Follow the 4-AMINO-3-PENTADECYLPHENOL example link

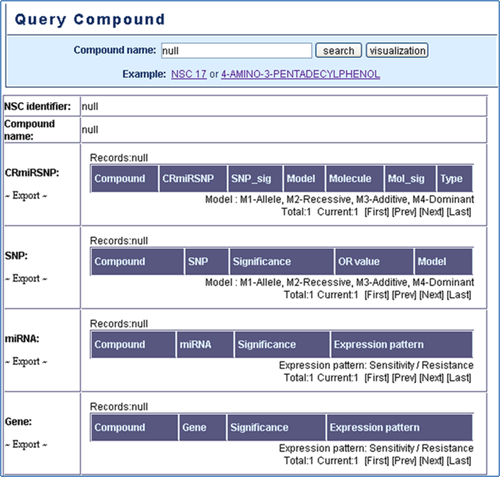[300, 74]
